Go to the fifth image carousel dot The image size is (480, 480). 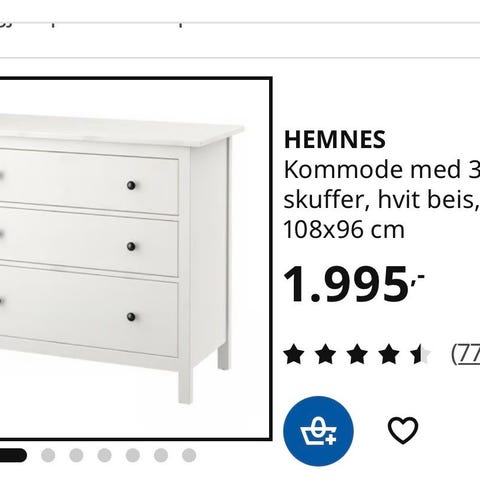(133, 455)
